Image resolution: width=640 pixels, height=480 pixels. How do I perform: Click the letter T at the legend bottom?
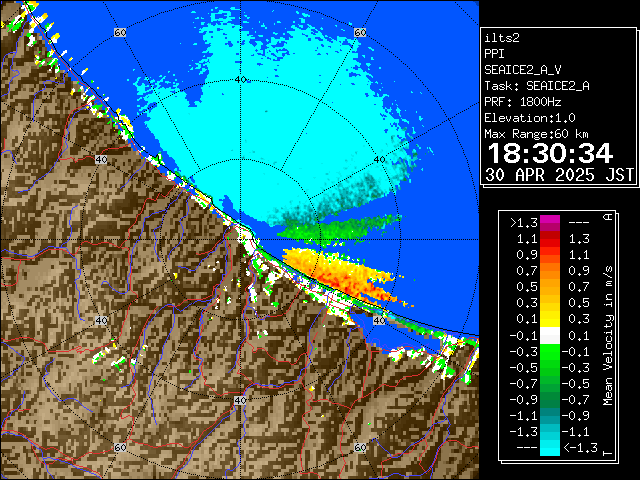[x=608, y=453]
